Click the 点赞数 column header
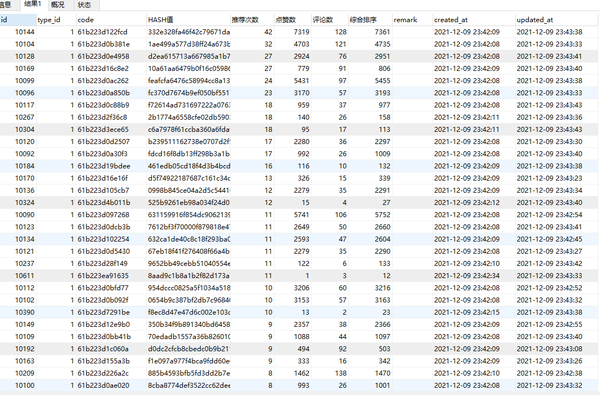 point(293,20)
